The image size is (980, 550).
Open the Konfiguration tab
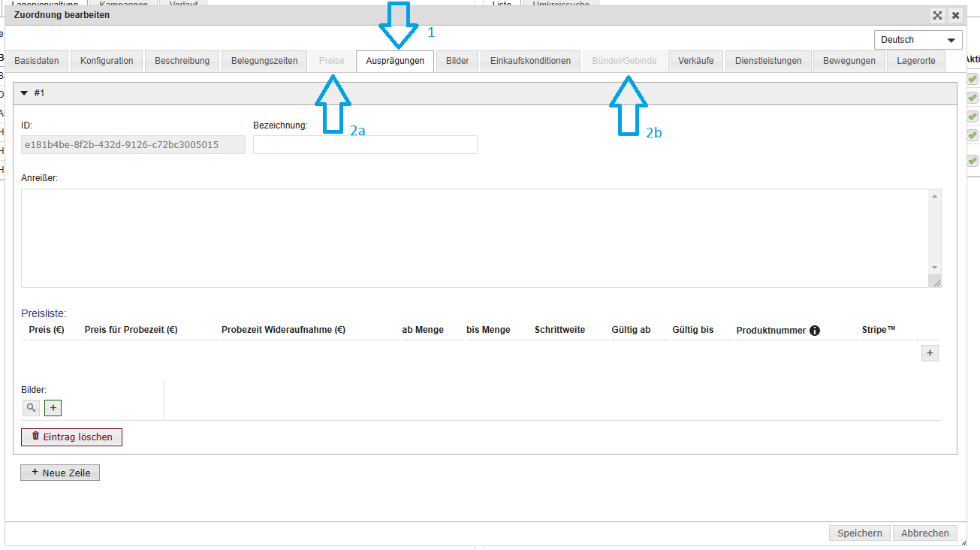click(x=107, y=61)
